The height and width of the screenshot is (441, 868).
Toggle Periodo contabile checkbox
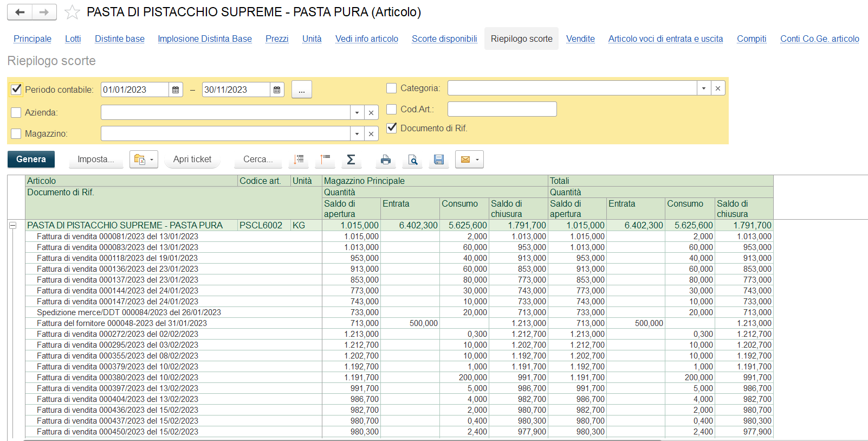click(16, 90)
